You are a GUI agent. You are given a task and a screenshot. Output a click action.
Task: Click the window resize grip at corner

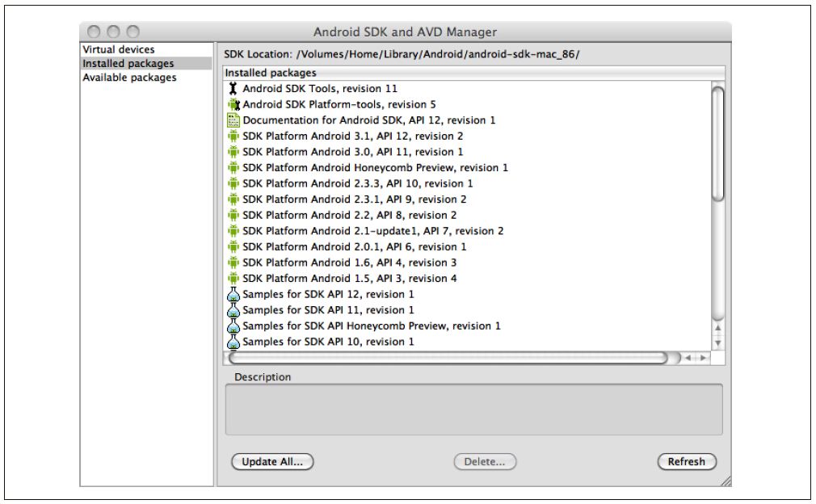click(726, 481)
